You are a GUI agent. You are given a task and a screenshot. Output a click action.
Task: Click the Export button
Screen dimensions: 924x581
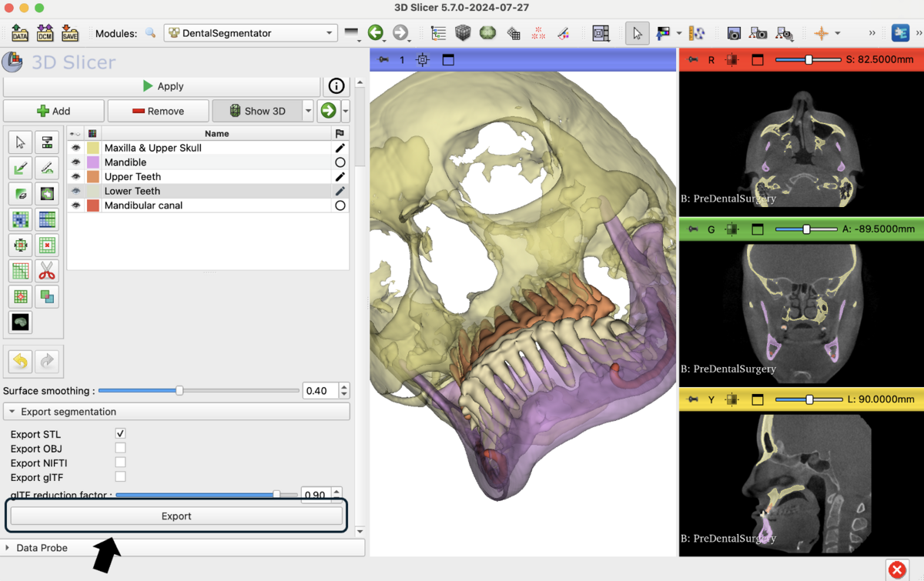click(x=176, y=516)
